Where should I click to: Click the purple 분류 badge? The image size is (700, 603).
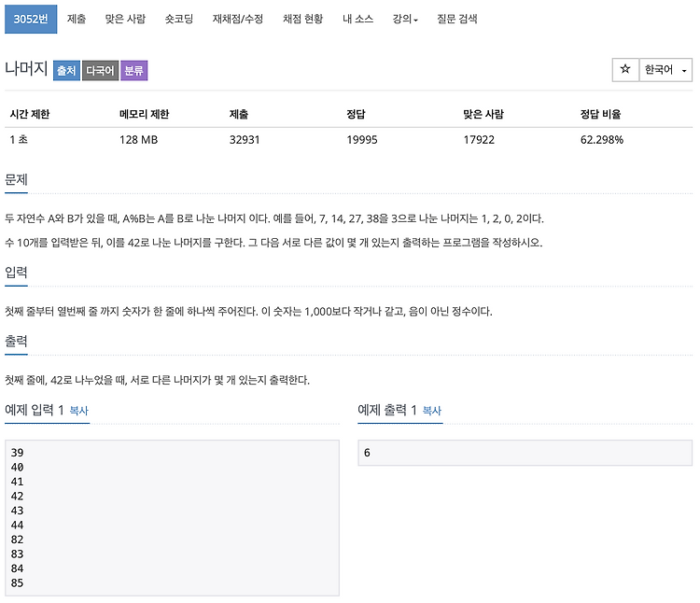point(133,71)
